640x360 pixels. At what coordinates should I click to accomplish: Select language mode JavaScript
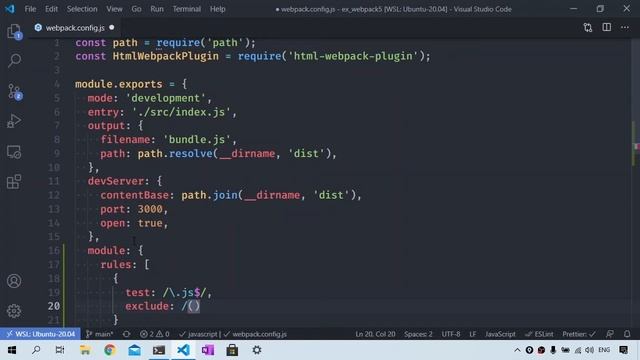click(500, 334)
